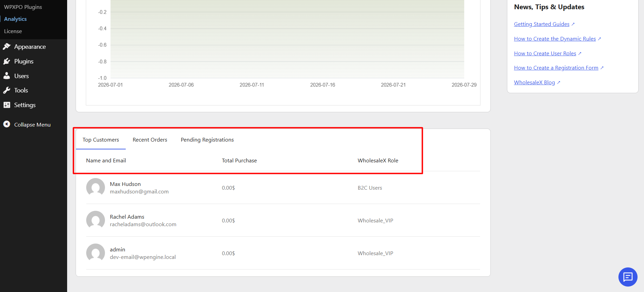The width and height of the screenshot is (644, 292).
Task: Click the 2026-07-29 chart date label
Action: pyautogui.click(x=464, y=85)
